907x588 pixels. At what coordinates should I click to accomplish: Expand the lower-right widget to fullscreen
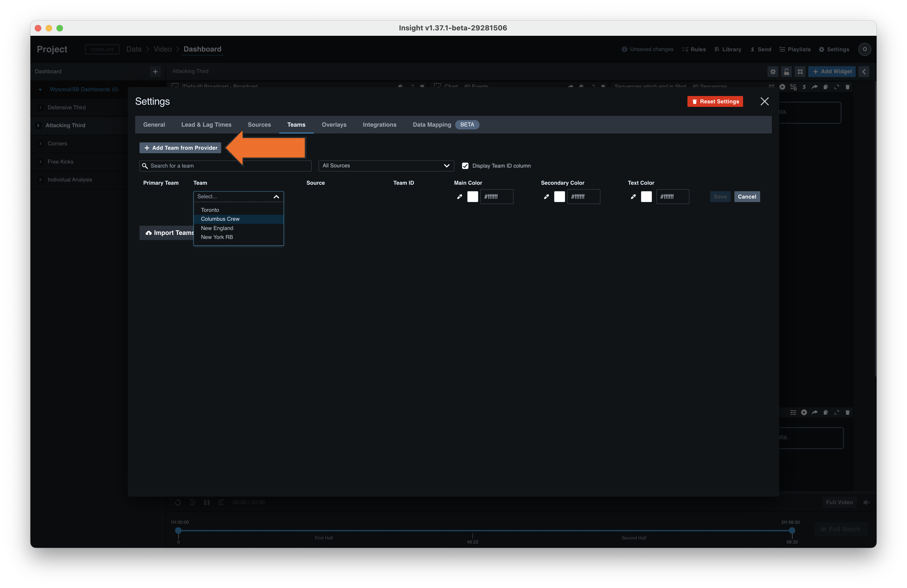836,412
